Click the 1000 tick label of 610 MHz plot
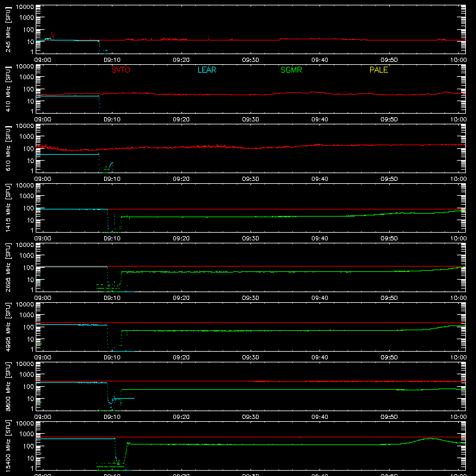This screenshot has width=476, height=476. click(x=27, y=136)
